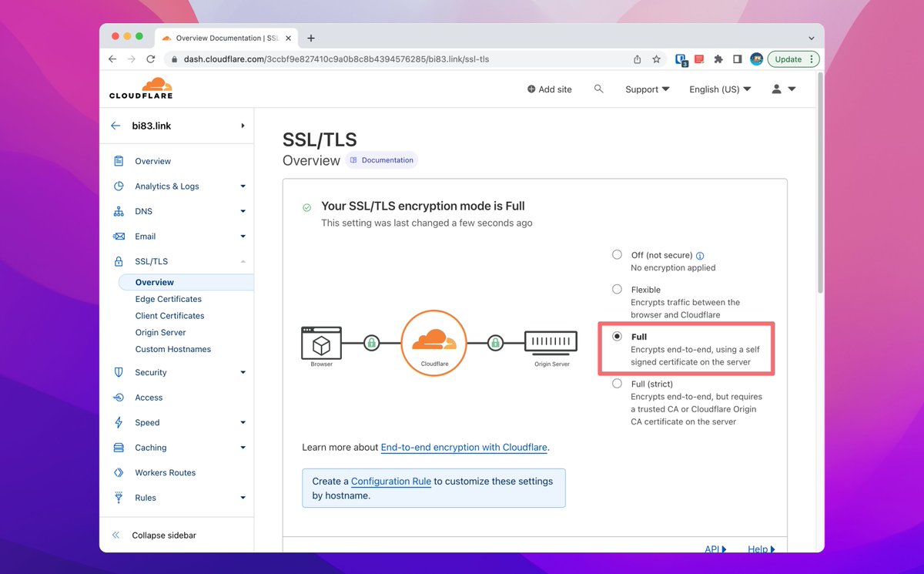Click the Bitwarden extension icon
924x574 pixels.
click(x=681, y=59)
